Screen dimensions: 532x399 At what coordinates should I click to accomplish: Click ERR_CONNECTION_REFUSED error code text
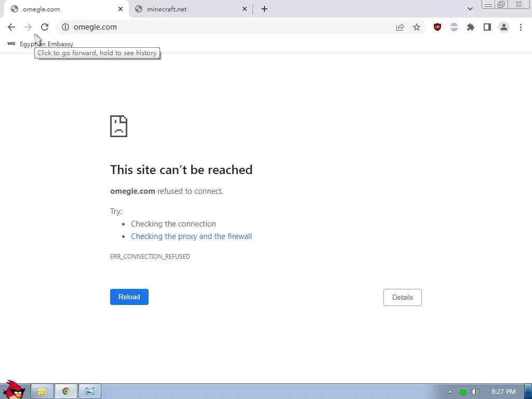point(150,257)
